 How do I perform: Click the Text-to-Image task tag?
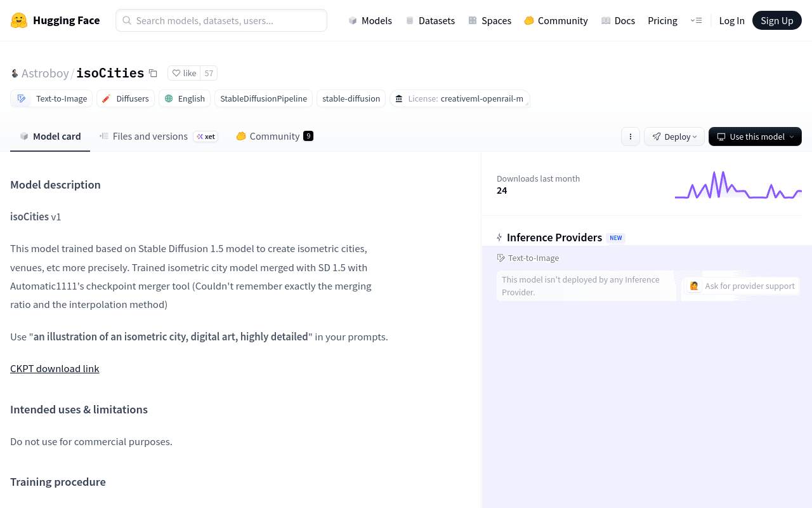[x=51, y=98]
